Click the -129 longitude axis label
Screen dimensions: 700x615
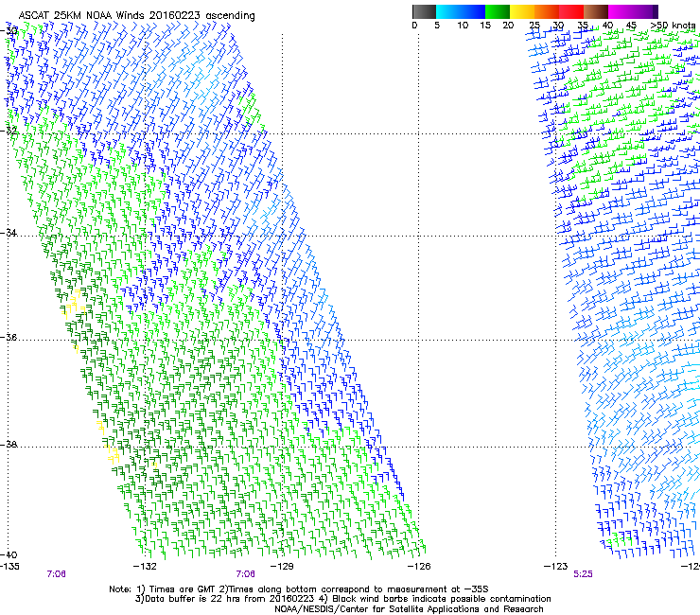point(282,567)
